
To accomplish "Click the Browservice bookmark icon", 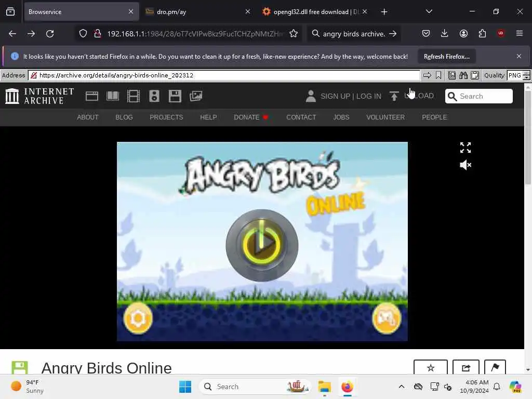I will (438, 75).
